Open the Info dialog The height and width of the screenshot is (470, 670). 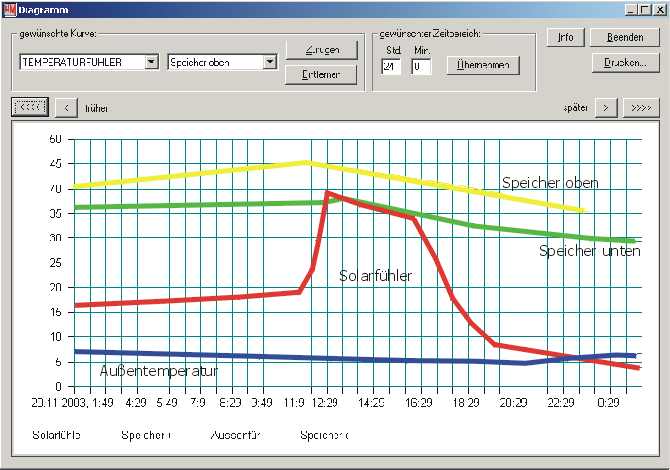(565, 38)
